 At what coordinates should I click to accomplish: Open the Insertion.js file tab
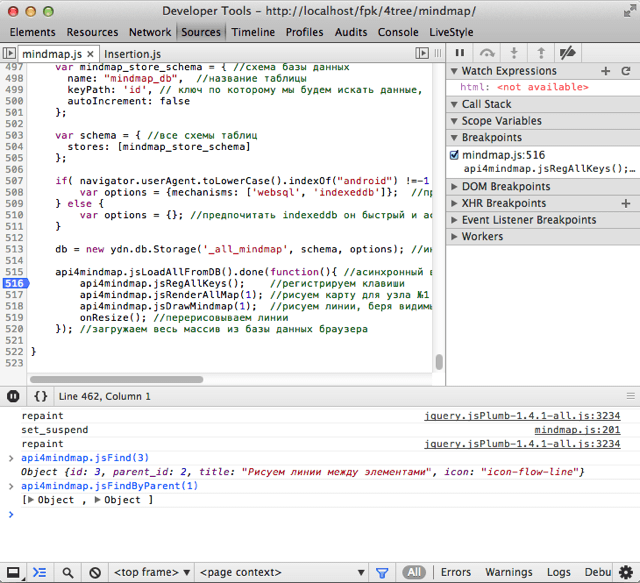click(x=134, y=53)
